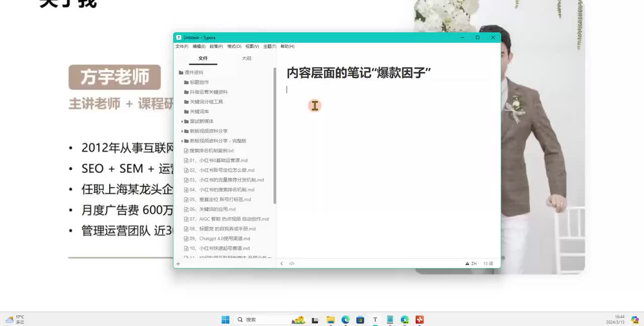Screen dimensions: 644x326
Task: Click the sidebar file list scrollbar
Action: (x=275, y=136)
